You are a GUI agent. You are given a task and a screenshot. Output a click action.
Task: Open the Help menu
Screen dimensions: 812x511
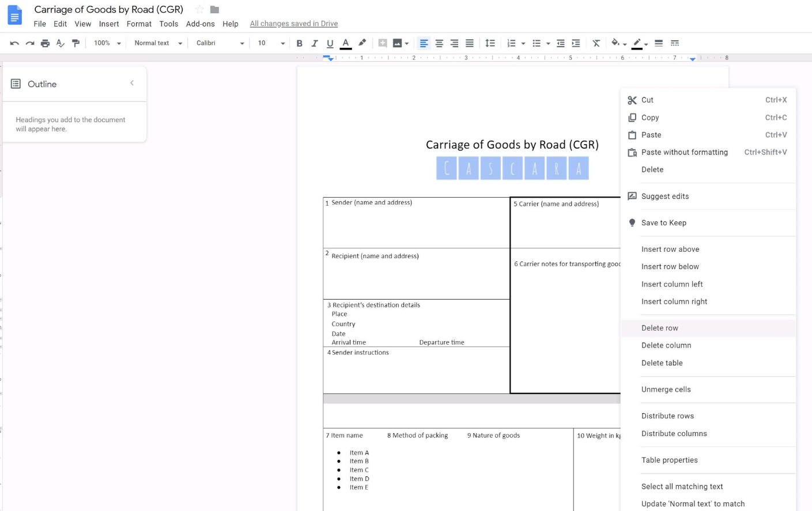click(x=231, y=24)
